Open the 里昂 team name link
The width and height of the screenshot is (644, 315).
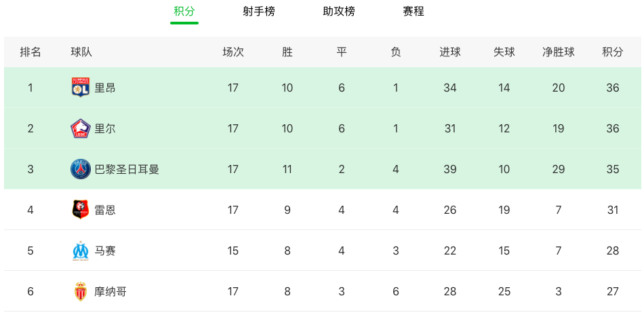click(x=105, y=88)
